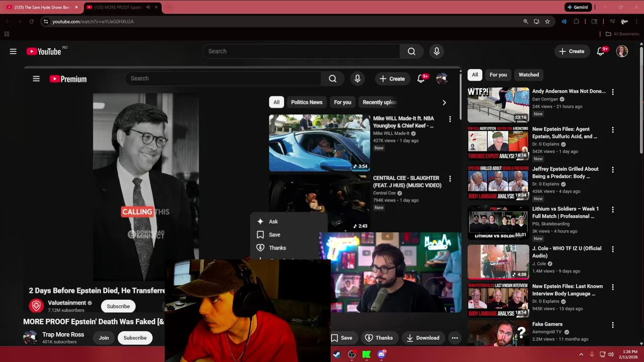Image resolution: width=644 pixels, height=362 pixels.
Task: Focus the YouTube search field
Action: pyautogui.click(x=301, y=51)
